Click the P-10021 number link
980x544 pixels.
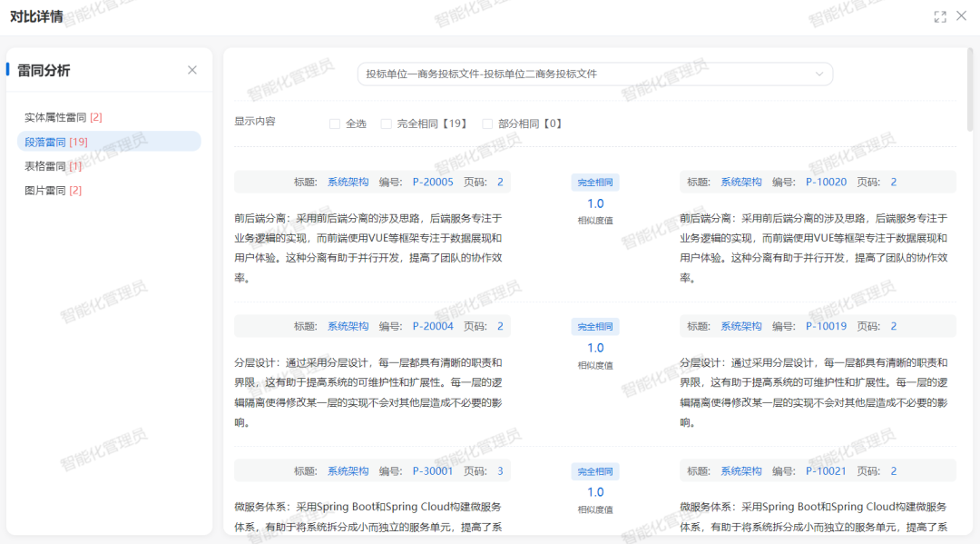(826, 471)
